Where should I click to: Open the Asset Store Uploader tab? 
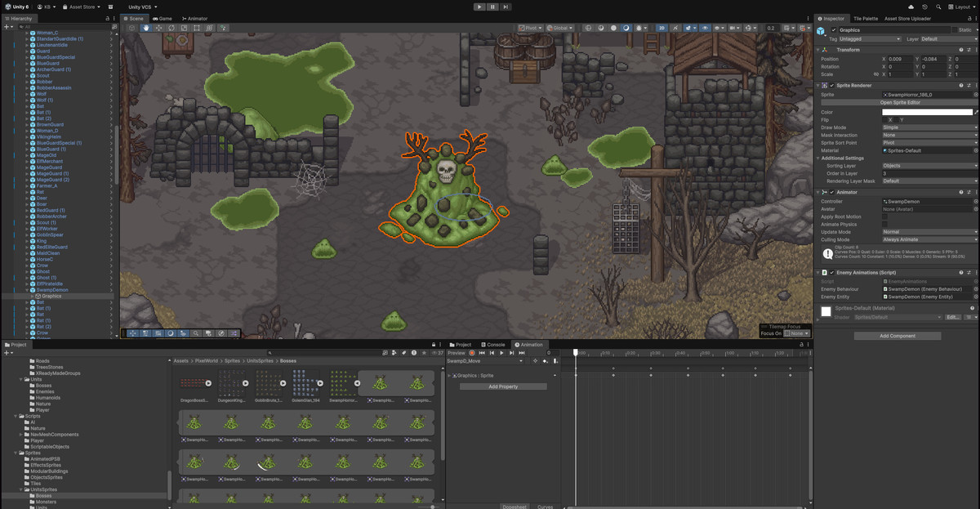(x=907, y=18)
